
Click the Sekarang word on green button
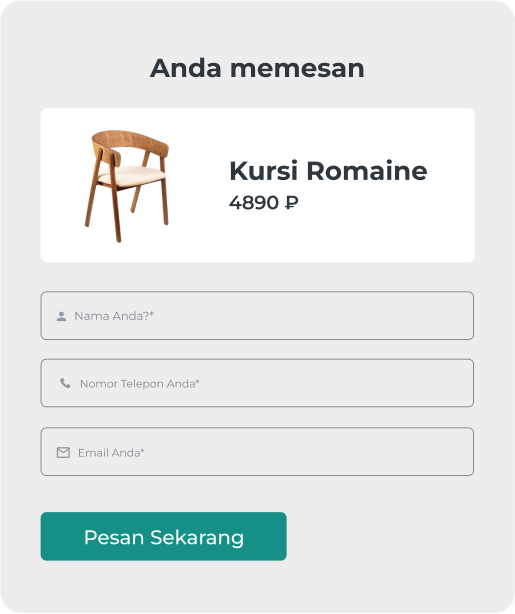(197, 537)
